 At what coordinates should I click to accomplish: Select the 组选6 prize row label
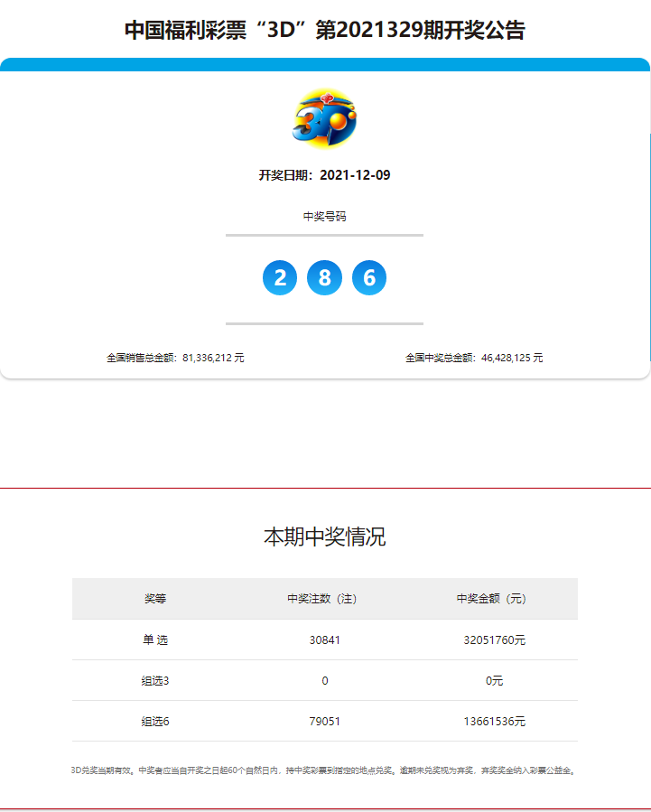pos(155,721)
